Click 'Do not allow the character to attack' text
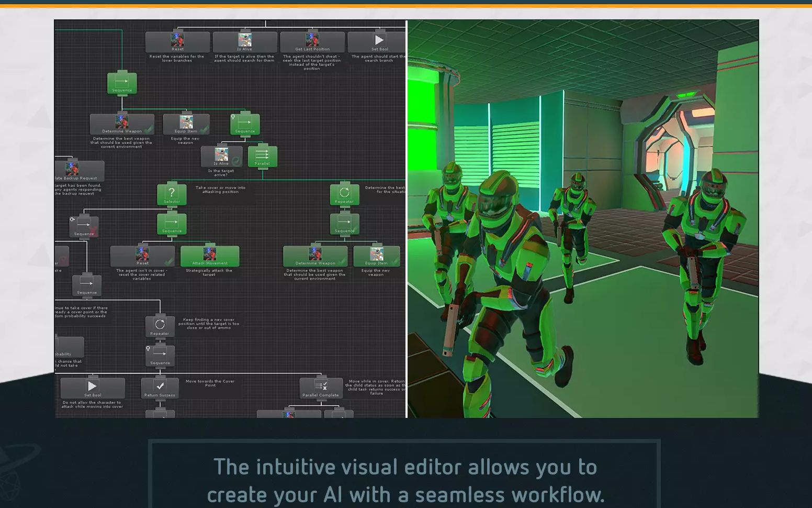The height and width of the screenshot is (508, 812). (x=93, y=404)
